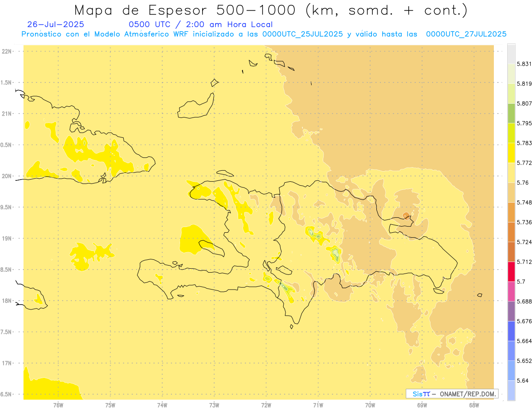The image size is (532, 411).
Task: Click the '18N' latitude label
Action: (x=7, y=301)
